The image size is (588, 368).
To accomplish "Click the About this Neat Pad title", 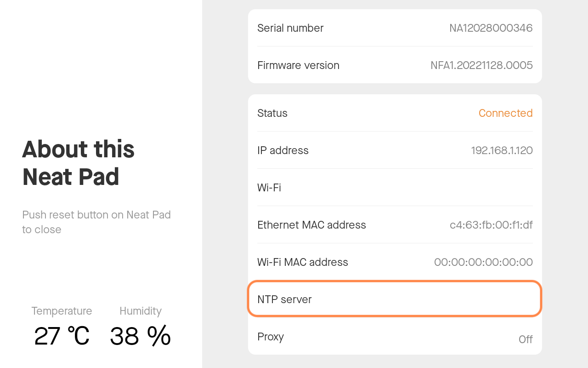I will pos(78,163).
